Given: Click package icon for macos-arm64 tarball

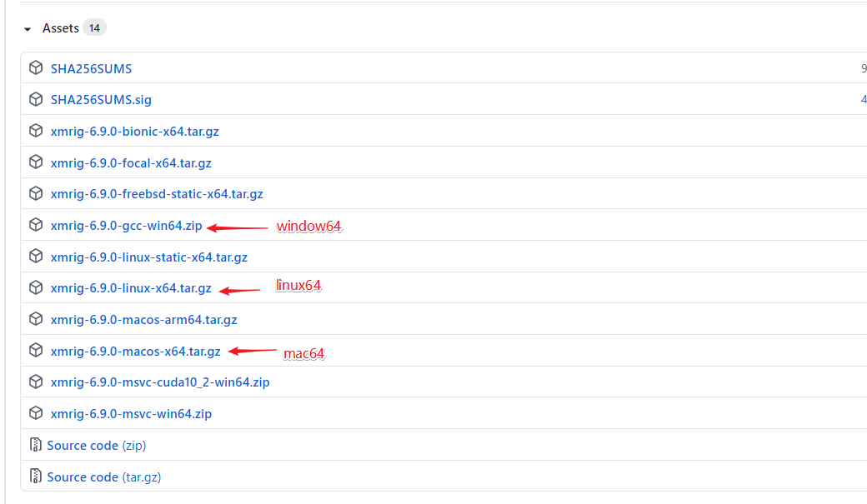Looking at the screenshot, I should point(36,319).
